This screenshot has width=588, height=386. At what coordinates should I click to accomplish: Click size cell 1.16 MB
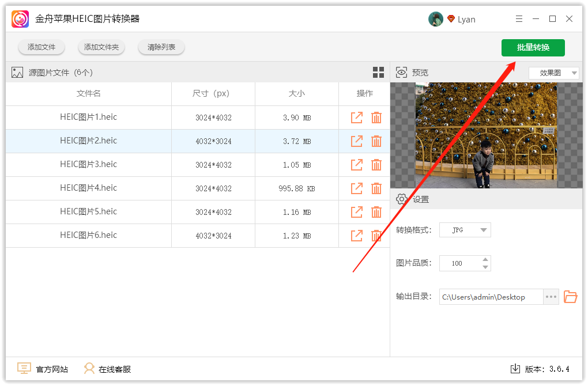pyautogui.click(x=297, y=212)
